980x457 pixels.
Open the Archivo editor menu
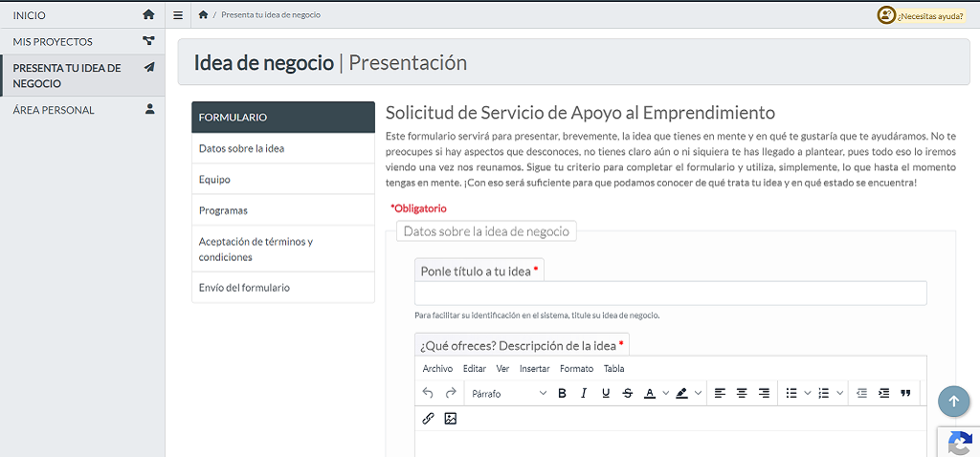click(437, 368)
